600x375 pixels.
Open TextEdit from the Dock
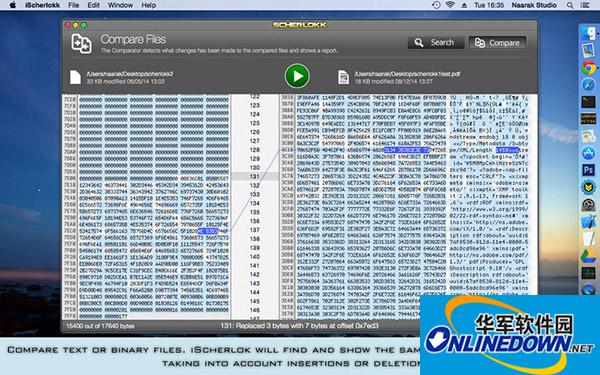(x=588, y=239)
